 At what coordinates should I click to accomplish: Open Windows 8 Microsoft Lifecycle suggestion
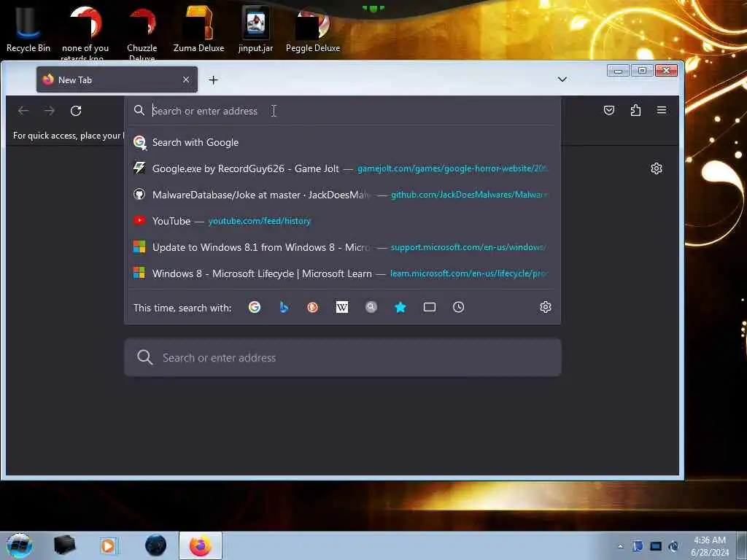[x=343, y=273]
